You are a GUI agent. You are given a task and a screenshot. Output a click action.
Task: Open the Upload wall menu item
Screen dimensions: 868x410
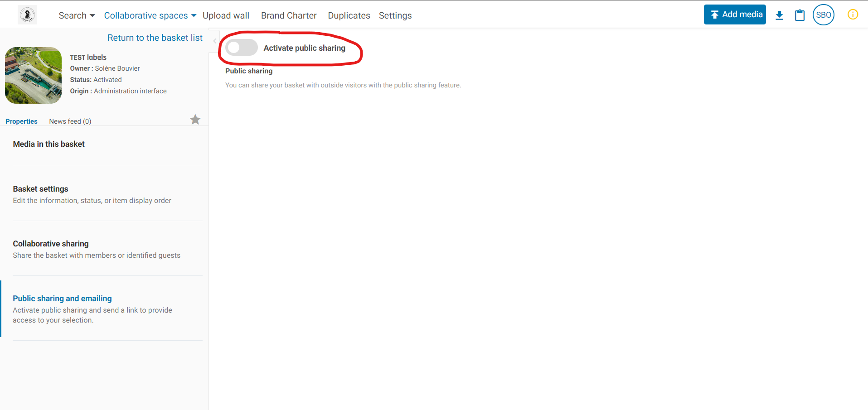[226, 15]
